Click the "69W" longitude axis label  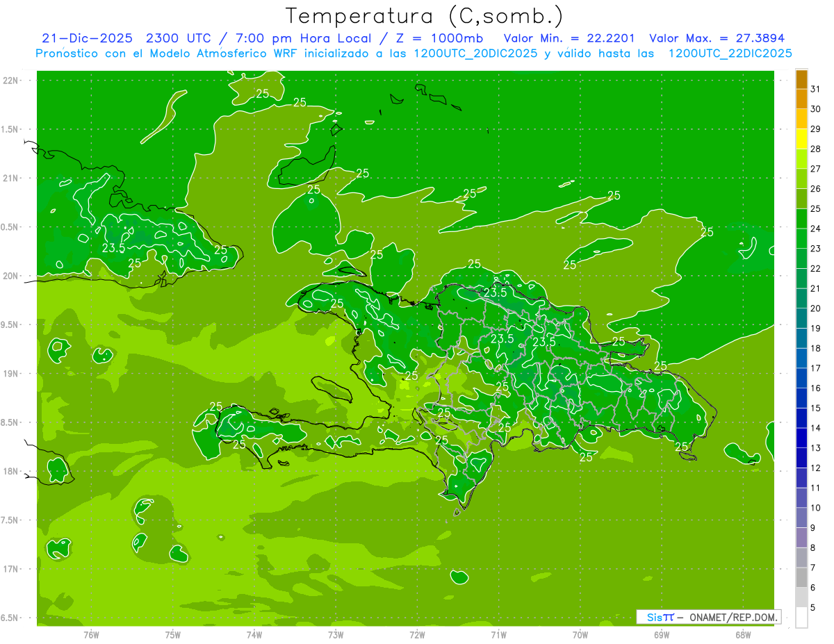coord(662,635)
